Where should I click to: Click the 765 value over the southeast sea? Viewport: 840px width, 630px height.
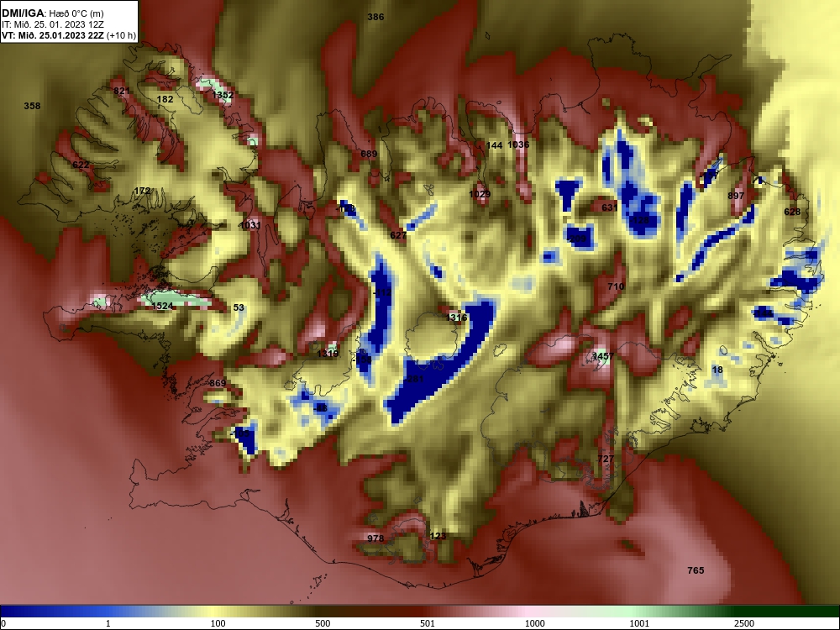(x=696, y=570)
